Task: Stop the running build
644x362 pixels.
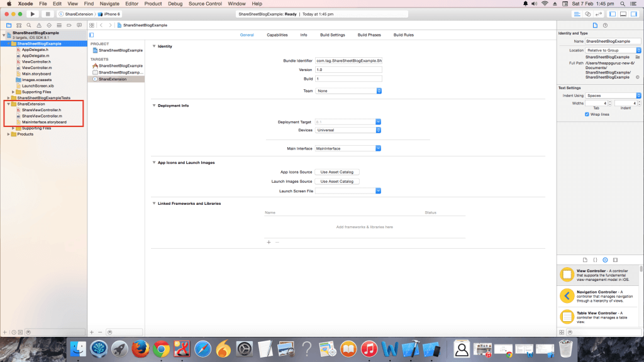Action: pos(48,14)
